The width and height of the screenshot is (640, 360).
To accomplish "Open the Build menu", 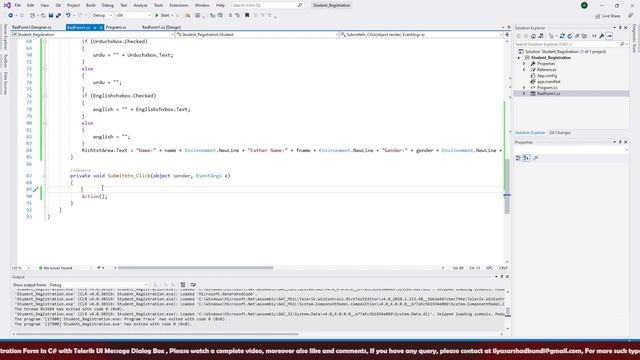I will tap(91, 5).
